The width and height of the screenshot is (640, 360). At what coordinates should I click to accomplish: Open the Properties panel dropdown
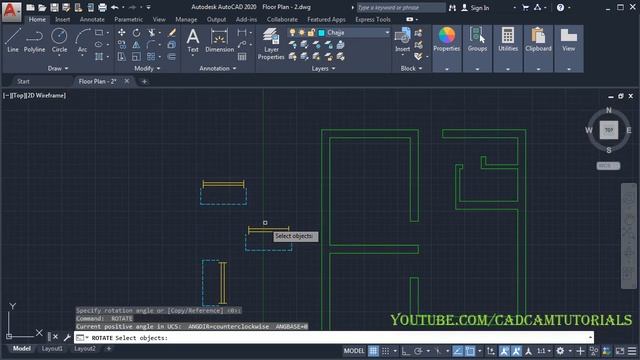447,69
